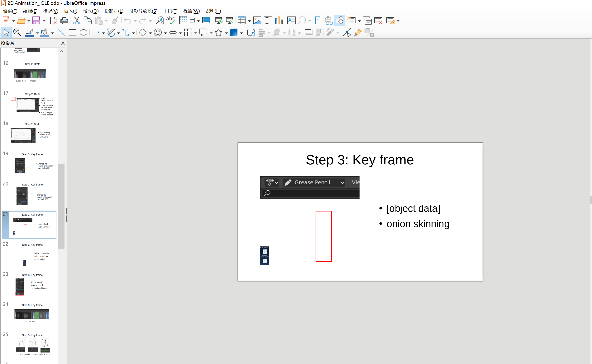Open the 編輯(E) menu
Image resolution: width=592 pixels, height=364 pixels.
click(30, 11)
